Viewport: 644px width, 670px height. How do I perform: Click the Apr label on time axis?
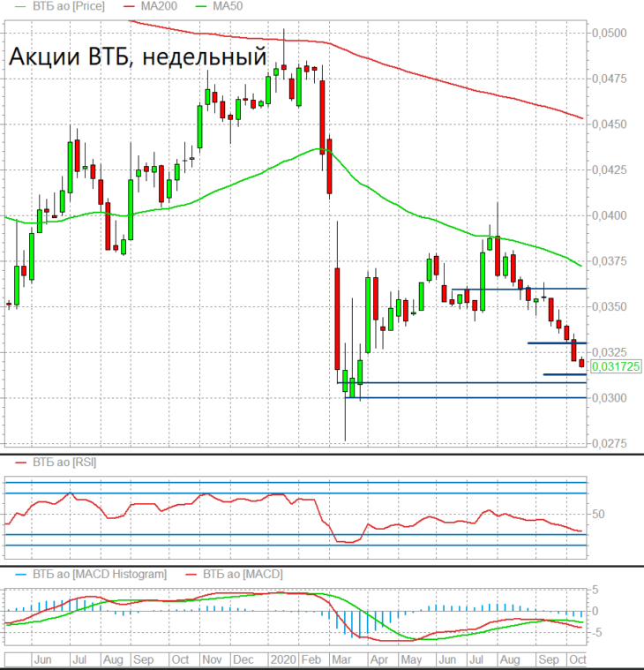tap(379, 659)
